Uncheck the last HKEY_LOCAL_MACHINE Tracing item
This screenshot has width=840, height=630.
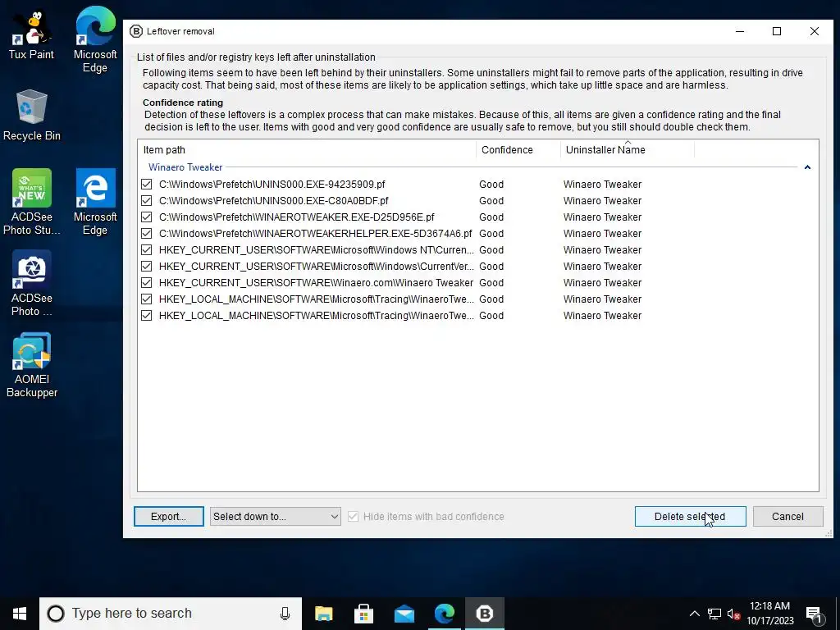pos(146,316)
